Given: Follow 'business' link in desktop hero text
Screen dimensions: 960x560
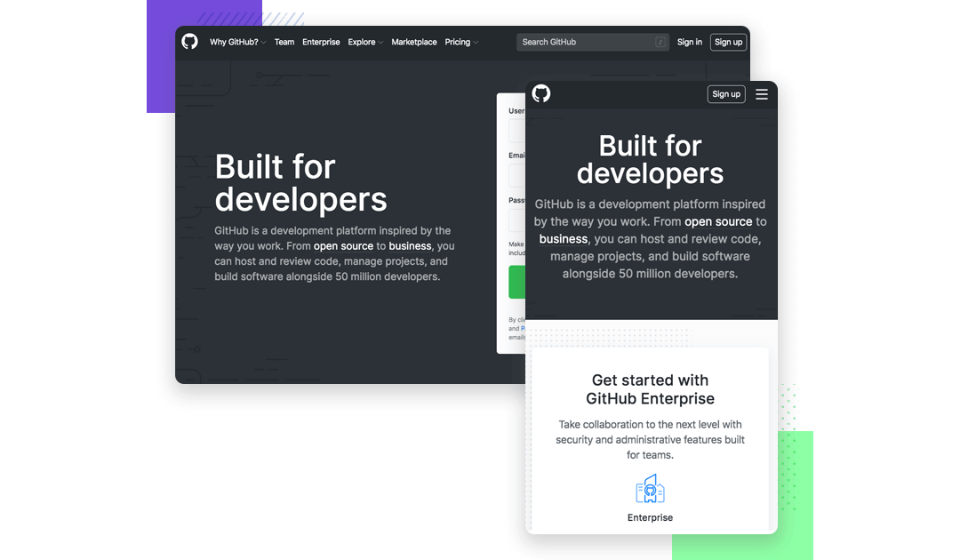Looking at the screenshot, I should pos(410,246).
